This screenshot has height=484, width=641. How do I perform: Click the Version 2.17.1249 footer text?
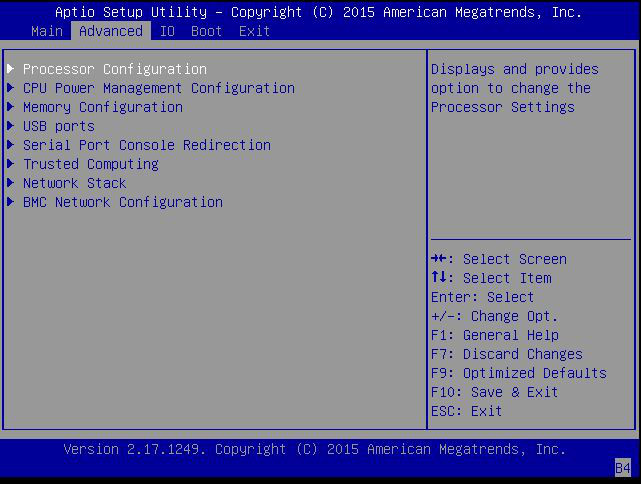tap(315, 449)
